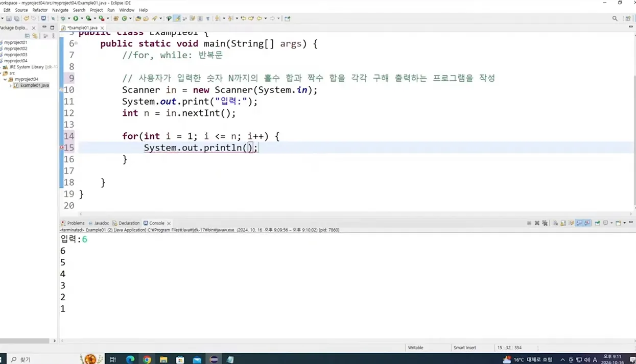This screenshot has height=364, width=636.
Task: Click error marker on line 15
Action: pos(62,148)
